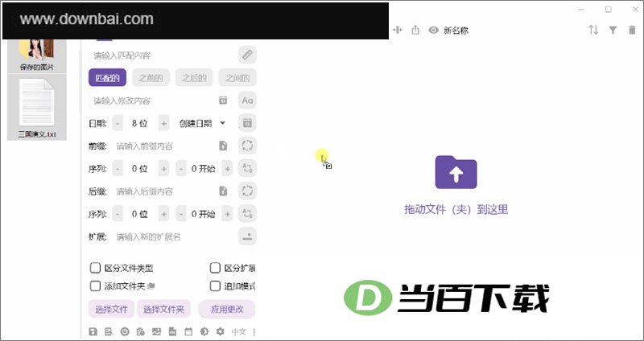The image size is (644, 341).
Task: Click the ruler icon beside match content field
Action: tap(247, 55)
